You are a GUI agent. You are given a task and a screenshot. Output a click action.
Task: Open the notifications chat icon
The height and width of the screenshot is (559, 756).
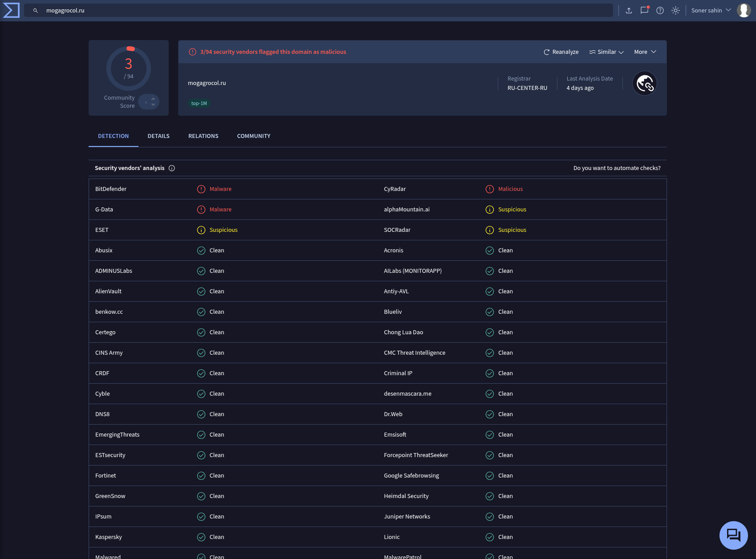tap(644, 10)
